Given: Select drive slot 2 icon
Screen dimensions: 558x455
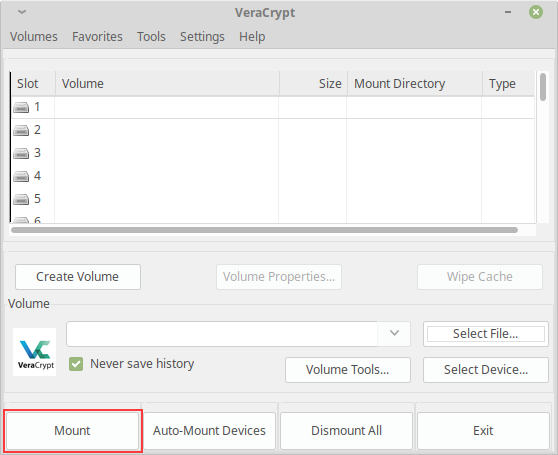Looking at the screenshot, I should pyautogui.click(x=21, y=130).
